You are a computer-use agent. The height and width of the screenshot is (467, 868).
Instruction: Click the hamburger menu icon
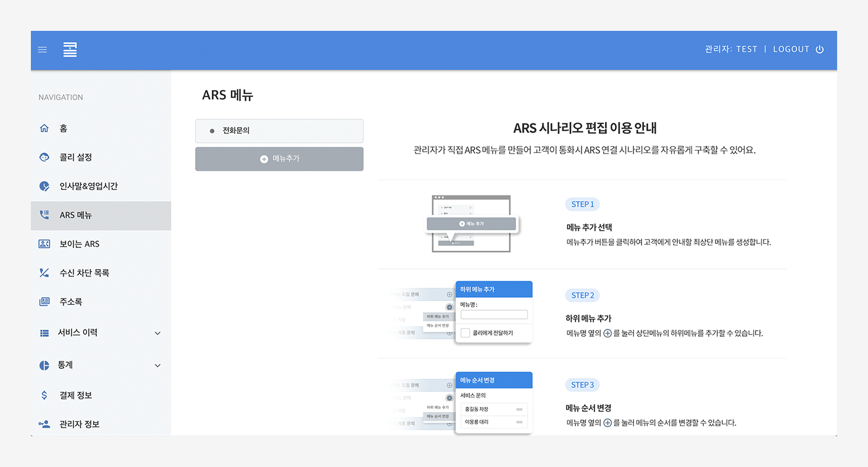point(43,49)
